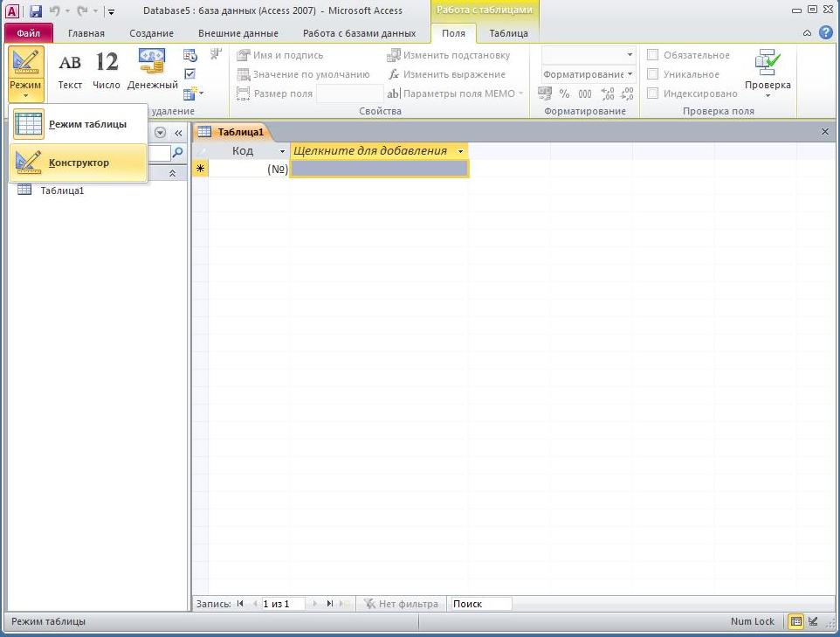Select the new row asterisk selector
840x637 pixels.
(200, 169)
